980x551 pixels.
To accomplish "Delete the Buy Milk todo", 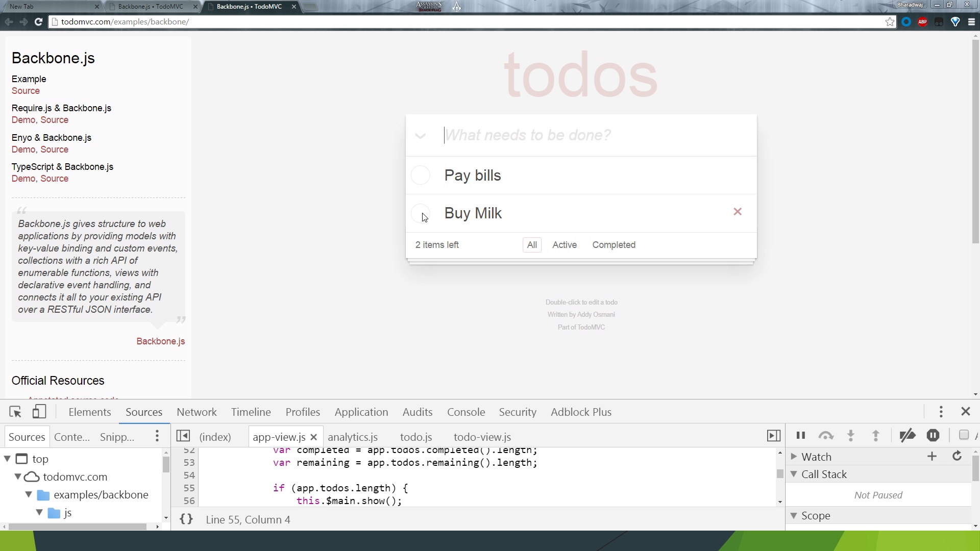I will point(738,212).
